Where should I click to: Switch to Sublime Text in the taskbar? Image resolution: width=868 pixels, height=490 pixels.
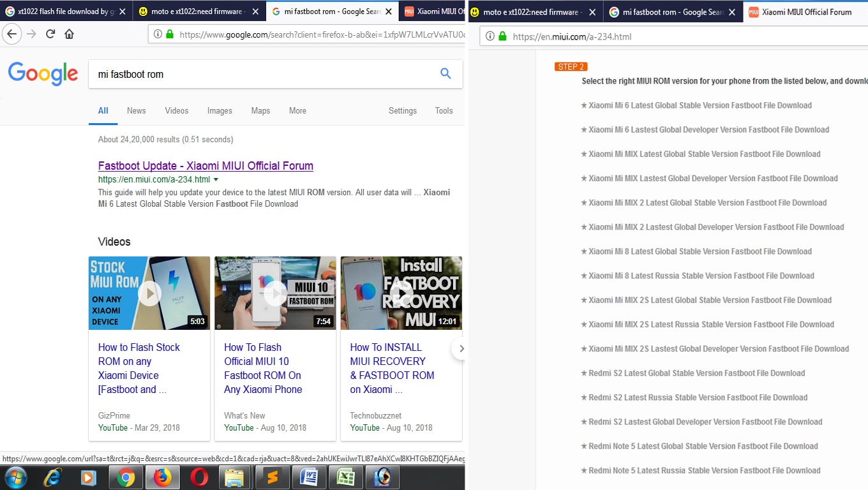pos(272,477)
